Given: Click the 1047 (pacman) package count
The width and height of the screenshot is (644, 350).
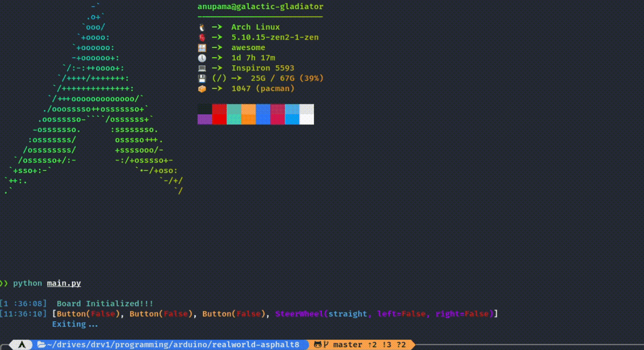Looking at the screenshot, I should (x=263, y=89).
